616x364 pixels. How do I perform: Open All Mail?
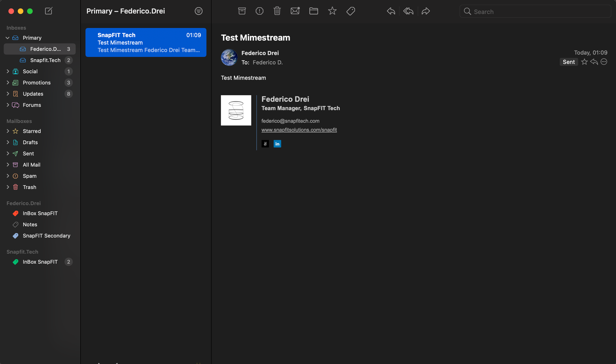(40, 165)
